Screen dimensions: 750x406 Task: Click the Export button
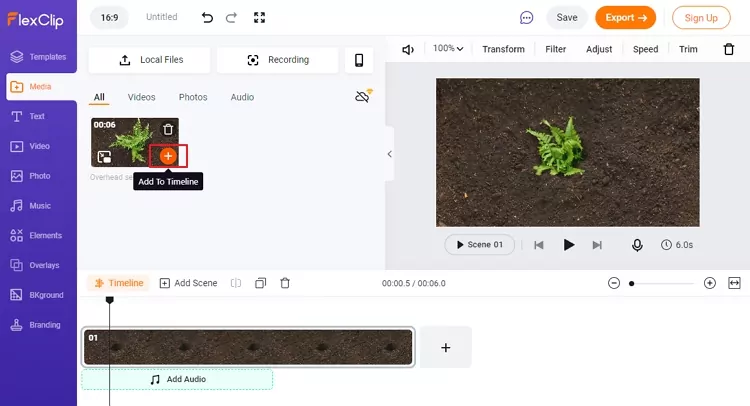point(626,18)
